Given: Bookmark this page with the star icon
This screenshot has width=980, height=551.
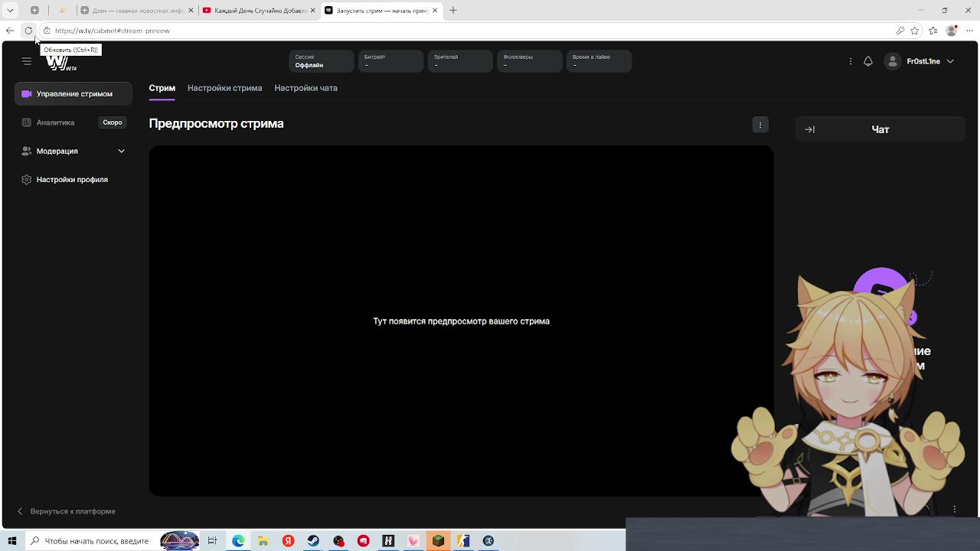Looking at the screenshot, I should click(915, 31).
